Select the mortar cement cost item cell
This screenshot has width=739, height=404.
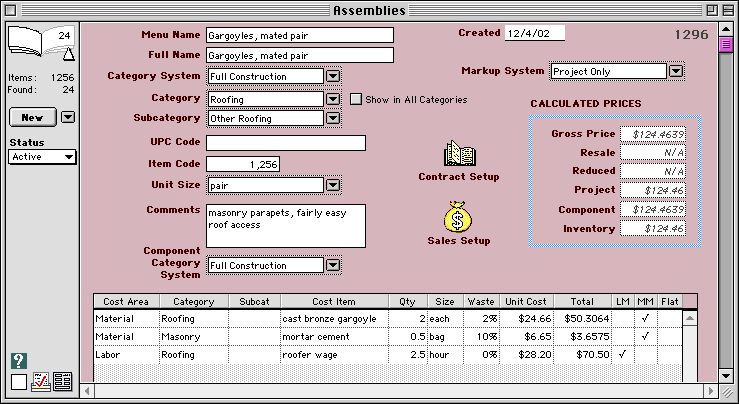pyautogui.click(x=334, y=336)
